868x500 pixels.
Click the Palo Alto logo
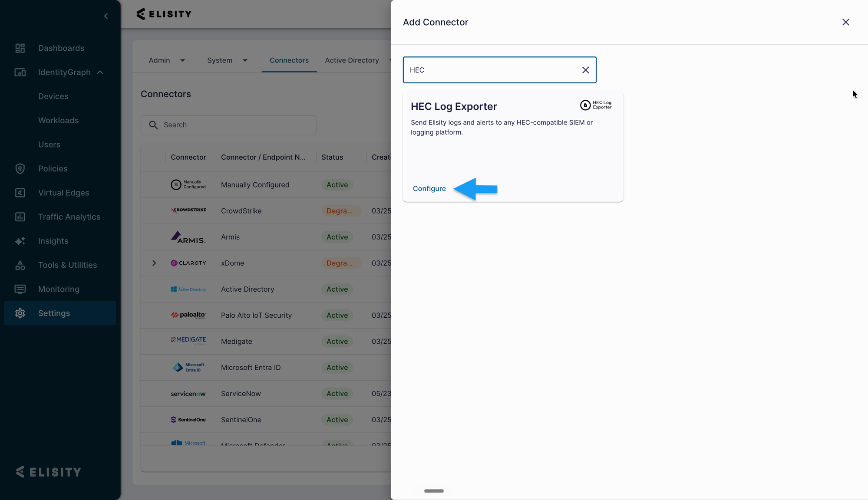point(188,315)
